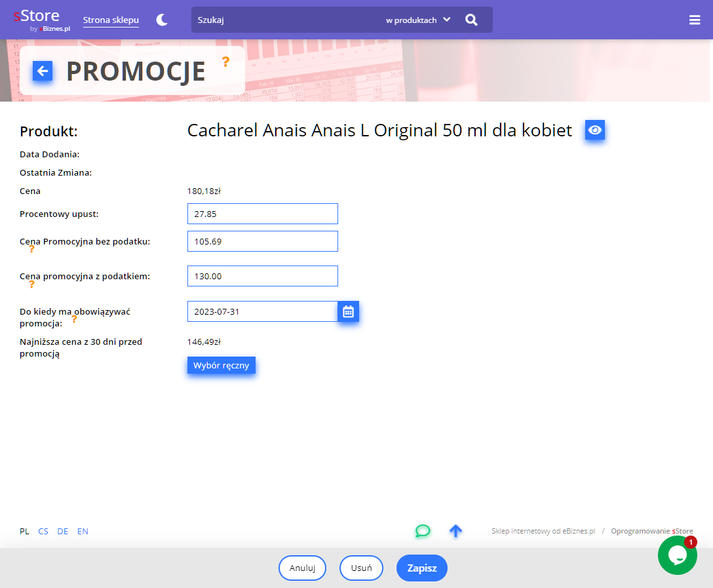Open the hamburger menu
The height and width of the screenshot is (588, 713).
coord(695,20)
